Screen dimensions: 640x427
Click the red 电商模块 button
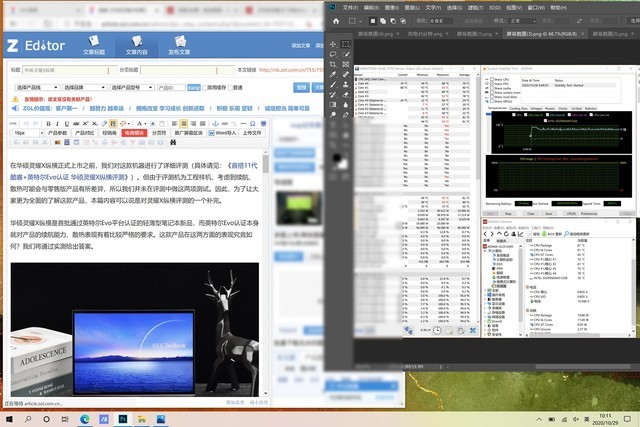pos(134,133)
